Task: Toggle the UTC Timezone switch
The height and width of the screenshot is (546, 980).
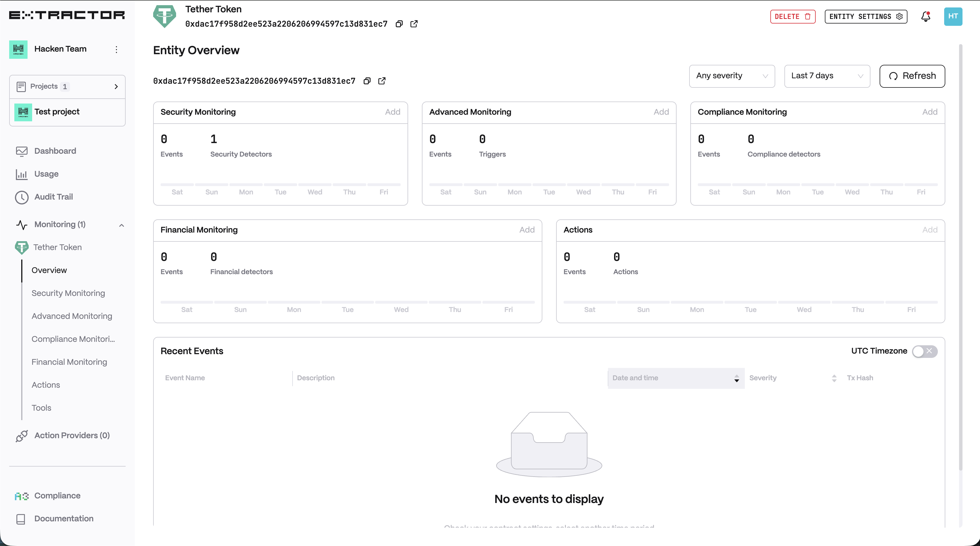Action: coord(924,351)
